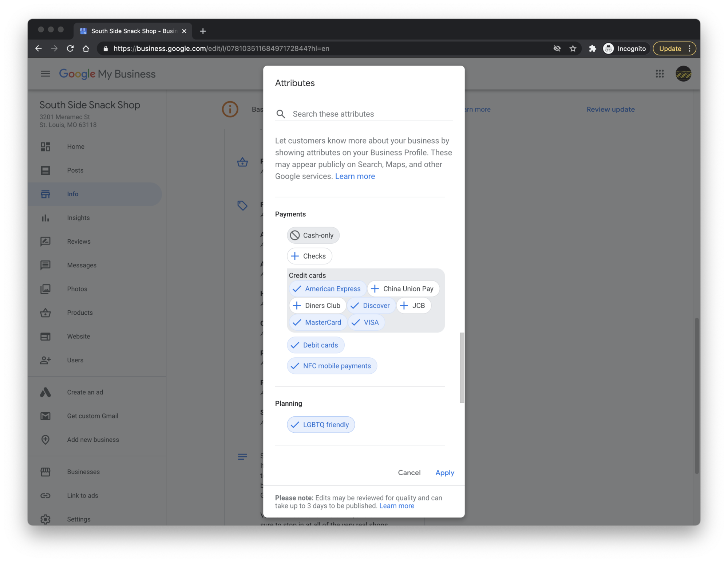The width and height of the screenshot is (728, 562).
Task: Select the South Side Snack Shop tab
Action: (133, 31)
